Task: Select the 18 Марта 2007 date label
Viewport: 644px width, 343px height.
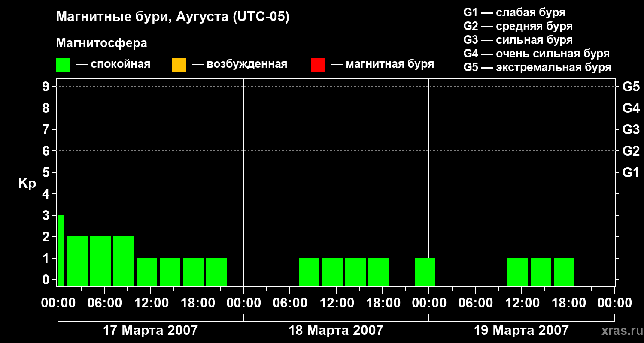Action: (336, 331)
